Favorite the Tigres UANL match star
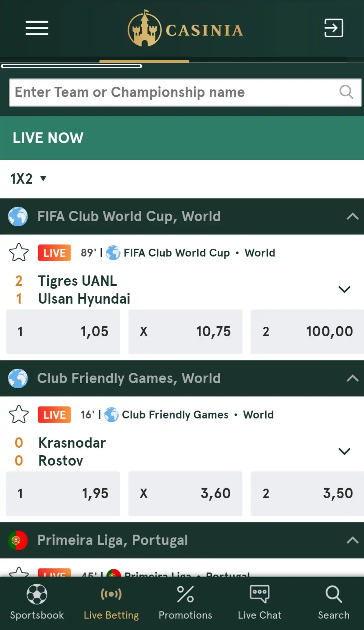The height and width of the screenshot is (630, 364). (19, 252)
